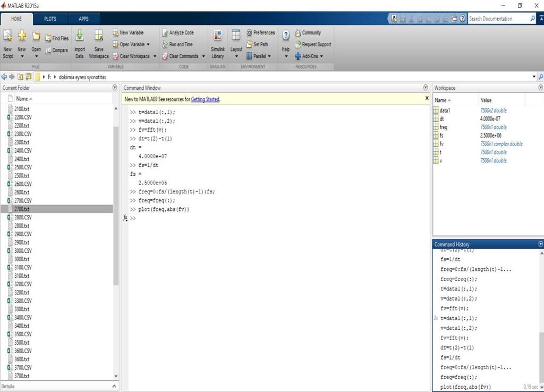Select Run and Time
Screen dimensions: 544x392
click(x=177, y=45)
